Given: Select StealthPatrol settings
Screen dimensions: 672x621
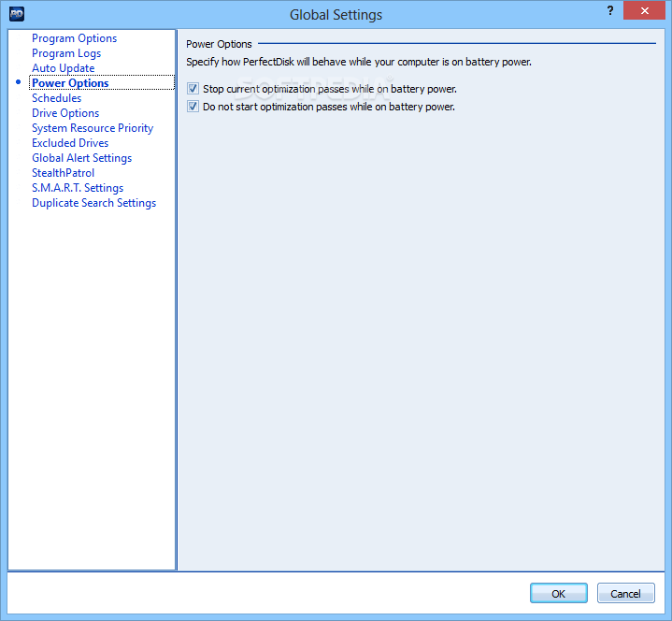Looking at the screenshot, I should 63,173.
